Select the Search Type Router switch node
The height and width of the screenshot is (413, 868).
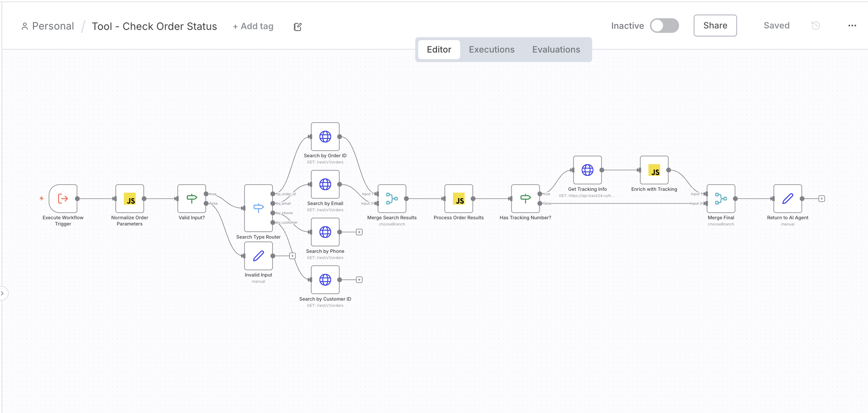coord(258,208)
